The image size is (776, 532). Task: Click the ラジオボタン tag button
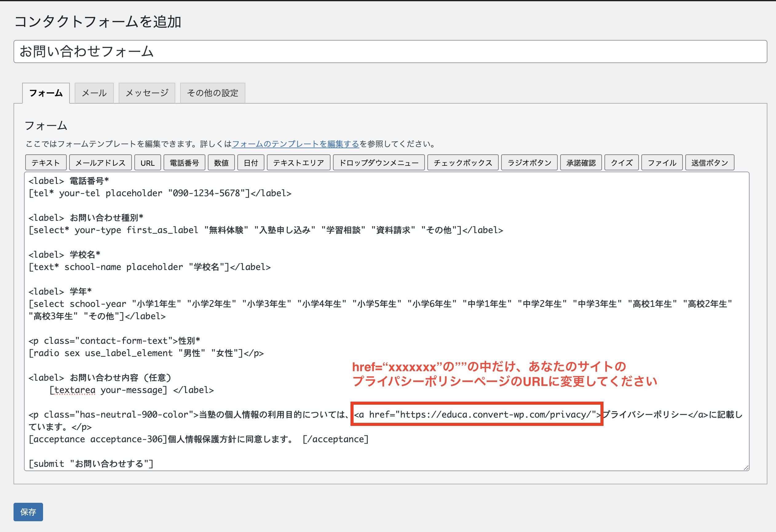click(529, 163)
